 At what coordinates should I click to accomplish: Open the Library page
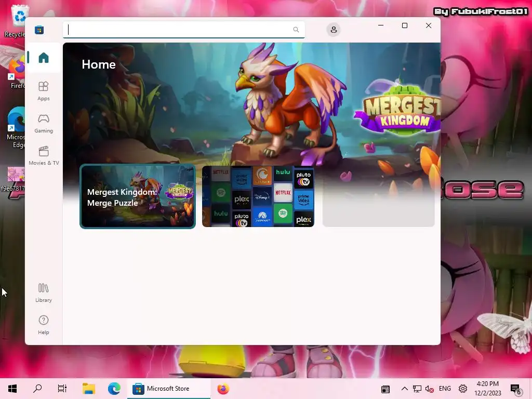click(x=44, y=293)
